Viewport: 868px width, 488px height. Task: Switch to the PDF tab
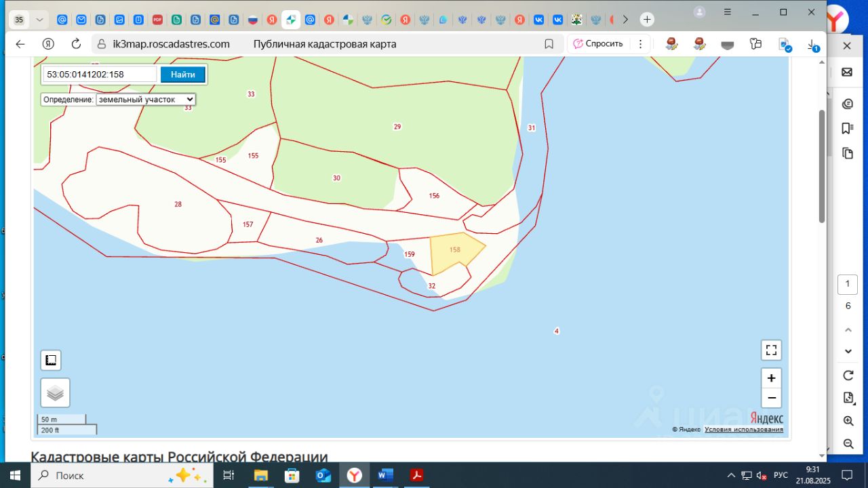(157, 20)
